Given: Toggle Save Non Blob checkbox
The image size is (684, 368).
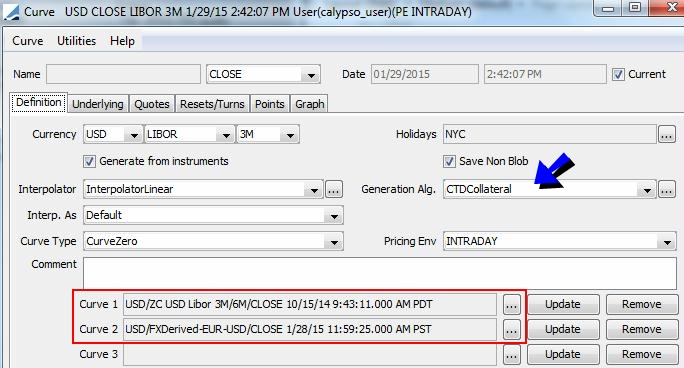Looking at the screenshot, I should pos(449,162).
